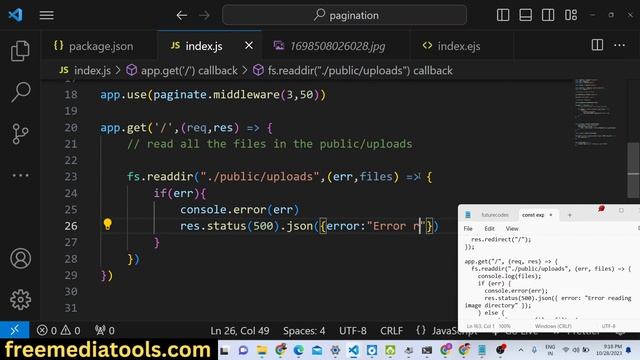Viewport: 640px width, 360px height.
Task: Click the pagination command center search box
Action: [x=344, y=15]
